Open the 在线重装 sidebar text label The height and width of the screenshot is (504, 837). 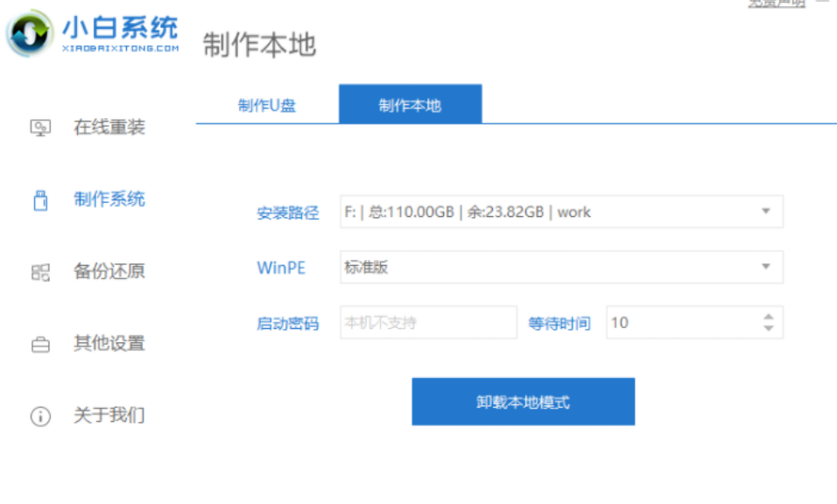coord(109,128)
